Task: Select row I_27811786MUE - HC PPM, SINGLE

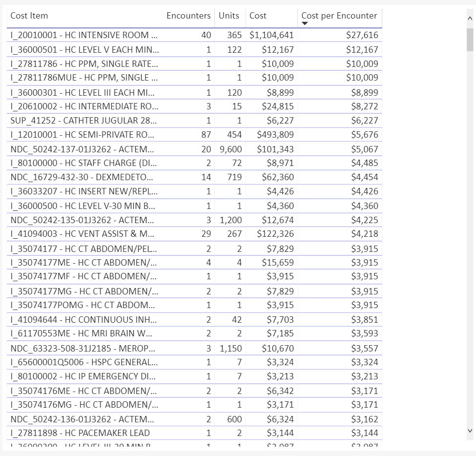Action: [194, 78]
